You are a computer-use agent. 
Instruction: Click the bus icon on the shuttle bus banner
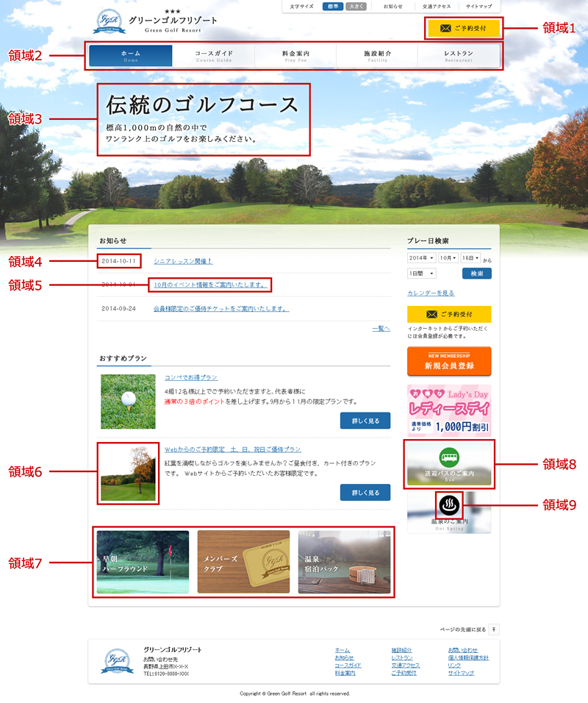click(451, 457)
